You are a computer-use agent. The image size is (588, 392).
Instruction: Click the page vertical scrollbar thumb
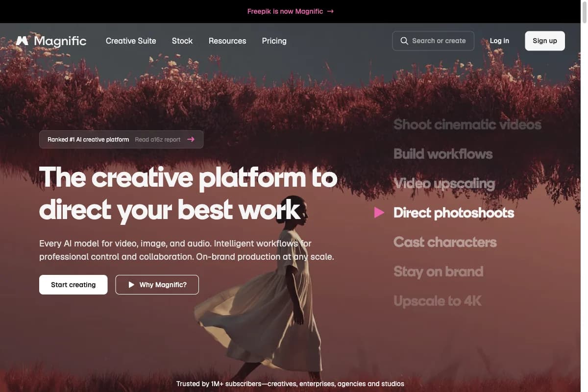[584, 12]
